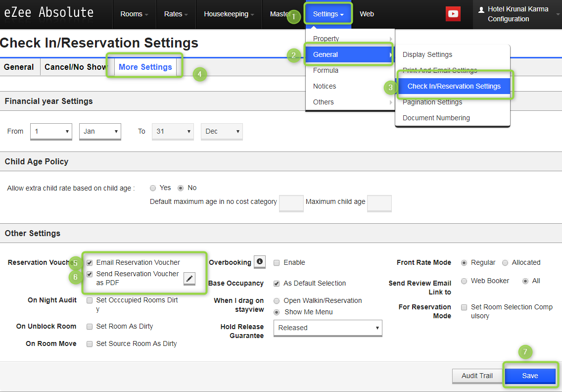562x392 pixels.
Task: Check Set Occupied Rooms Dirty on night audit
Action: click(90, 300)
